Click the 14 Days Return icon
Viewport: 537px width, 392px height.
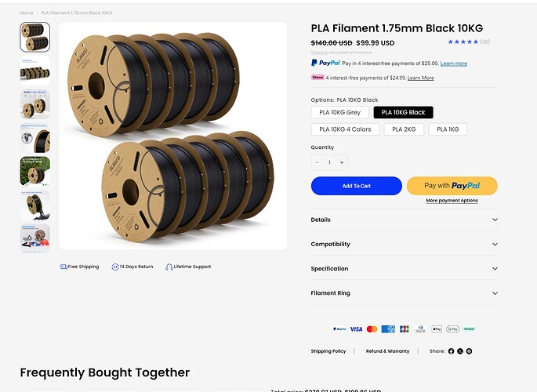tap(115, 267)
